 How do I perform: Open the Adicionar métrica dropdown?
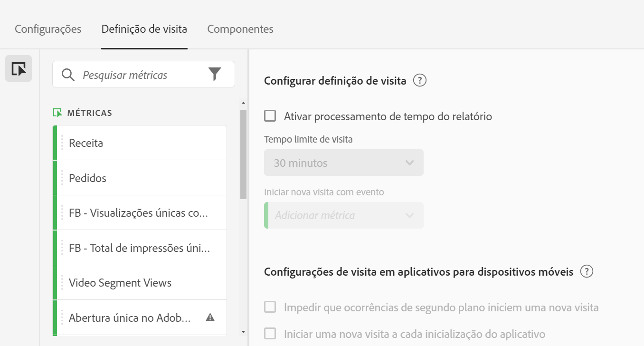coord(343,215)
